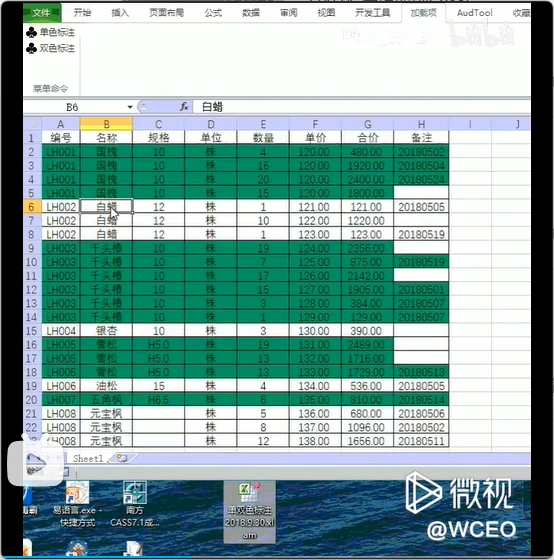
Task: Click the 单色标注 add-in command
Action: coord(50,32)
